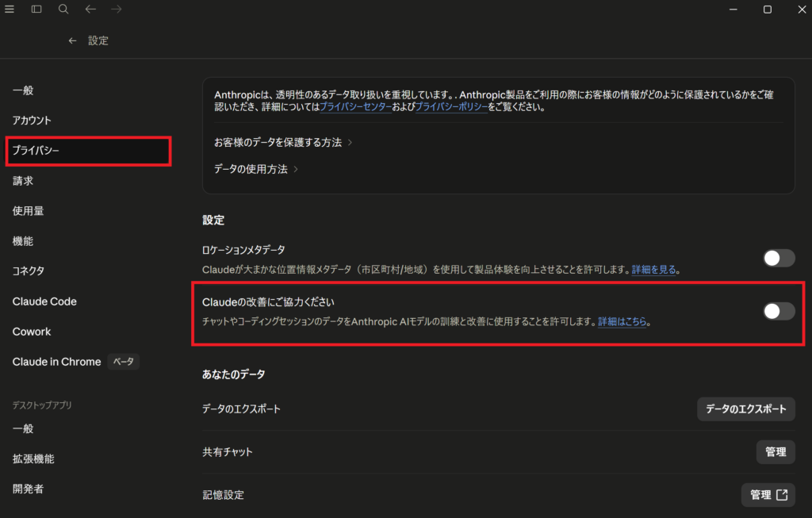Open the Claude in Chrome section
The image size is (812, 518).
57,362
